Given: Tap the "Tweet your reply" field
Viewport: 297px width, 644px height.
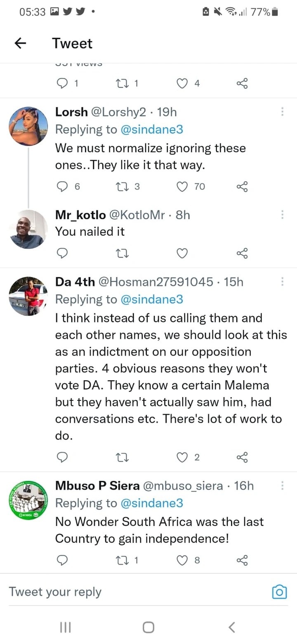Looking at the screenshot, I should coord(124,592).
